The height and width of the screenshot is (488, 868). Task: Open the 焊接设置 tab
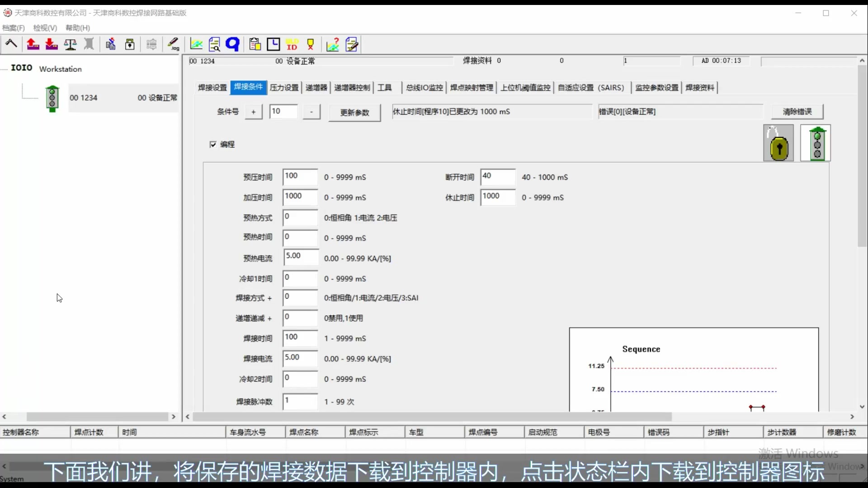pos(212,88)
